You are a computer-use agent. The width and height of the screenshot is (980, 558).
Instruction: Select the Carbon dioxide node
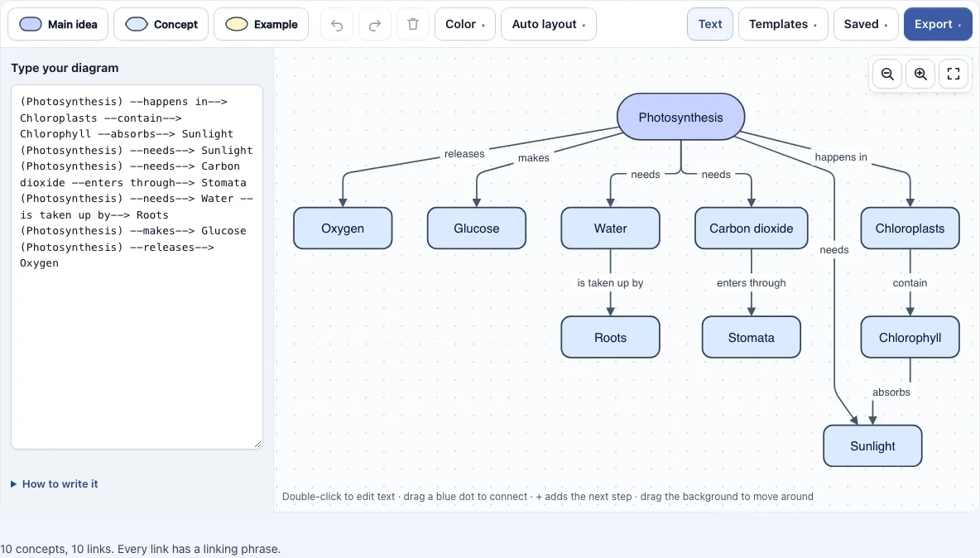[x=752, y=228]
